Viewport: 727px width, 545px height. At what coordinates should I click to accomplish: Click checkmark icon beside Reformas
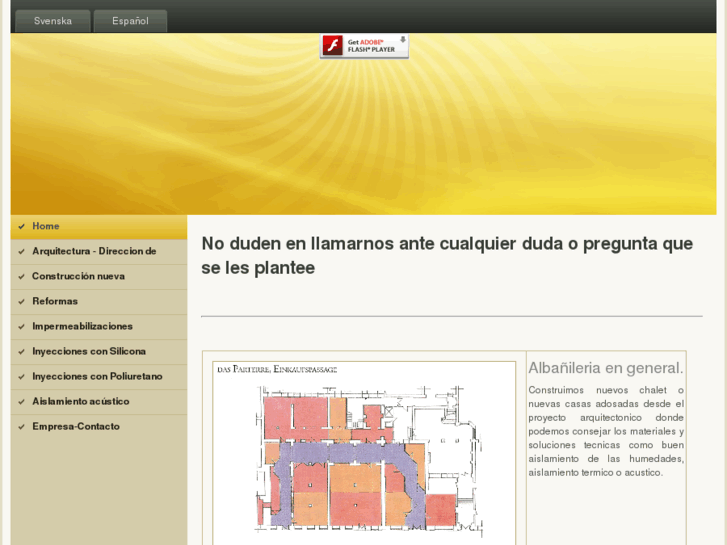point(21,302)
